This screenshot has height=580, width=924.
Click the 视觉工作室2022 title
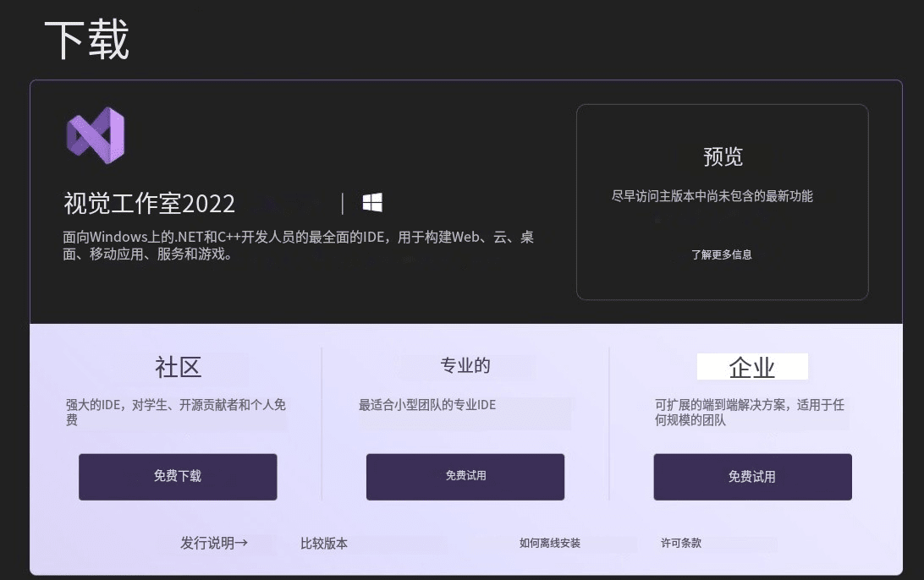click(x=150, y=204)
